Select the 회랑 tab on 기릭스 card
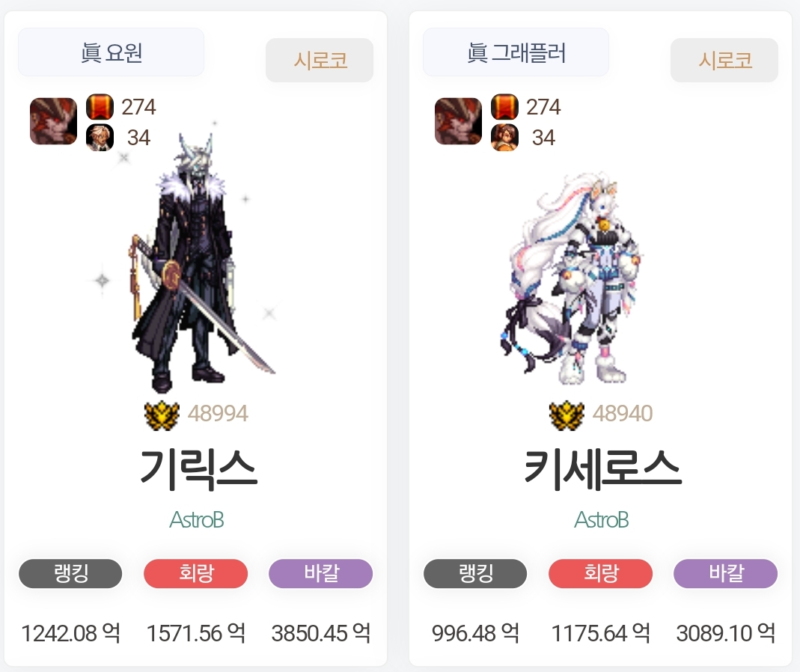 196,573
